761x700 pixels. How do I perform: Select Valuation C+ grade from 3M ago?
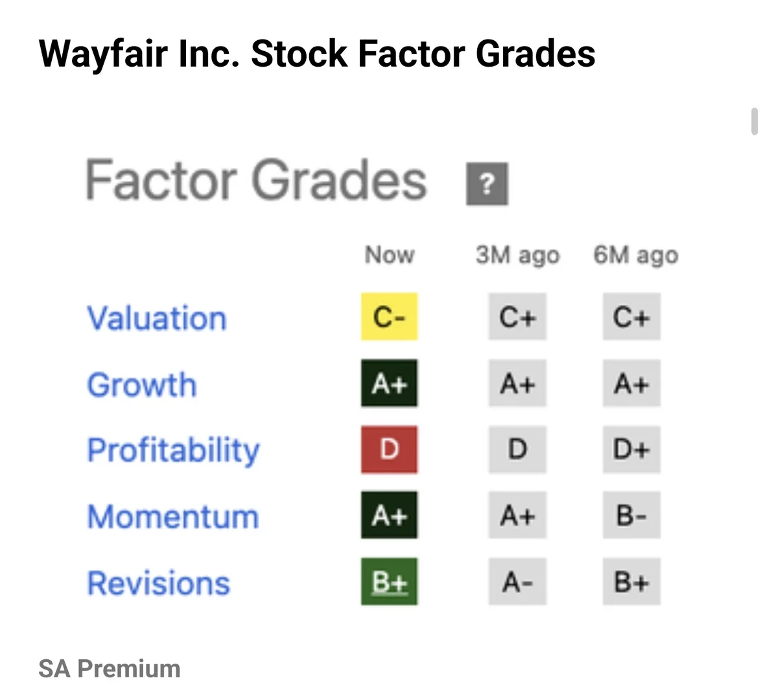517,316
